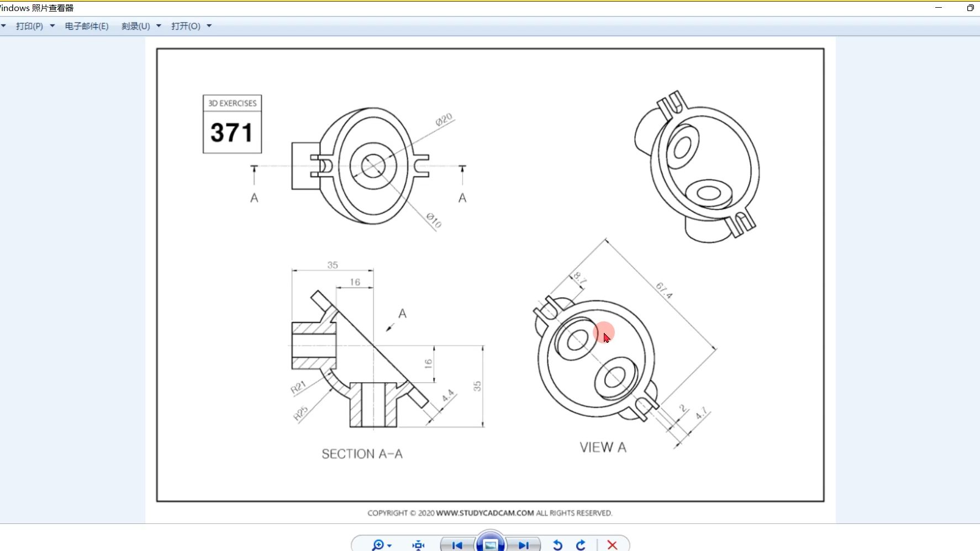Screen dimensions: 980x551
Task: Go to the previous photo
Action: (x=457, y=545)
